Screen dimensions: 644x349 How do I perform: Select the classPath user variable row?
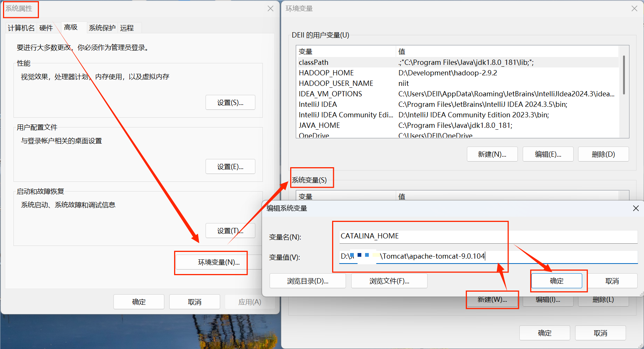458,62
